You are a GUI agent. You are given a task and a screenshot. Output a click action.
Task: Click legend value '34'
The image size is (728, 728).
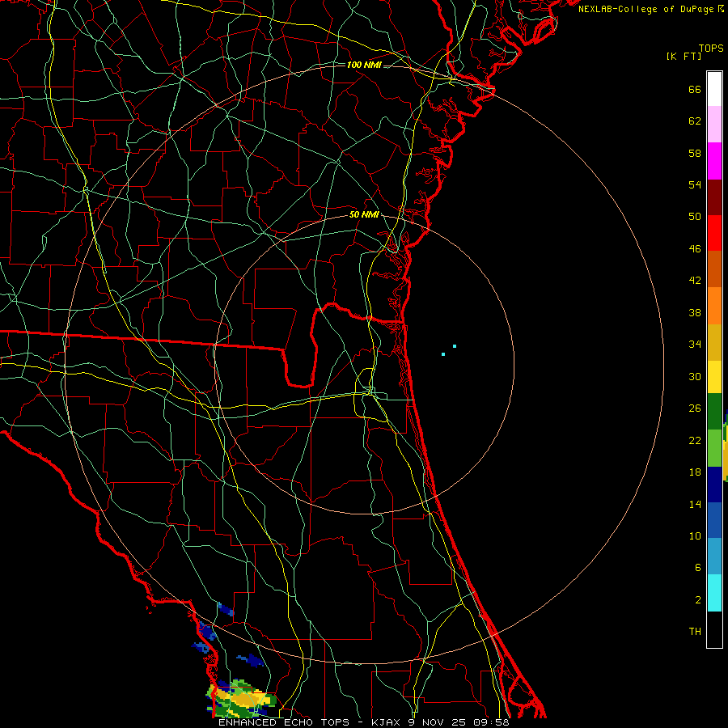pyautogui.click(x=695, y=345)
